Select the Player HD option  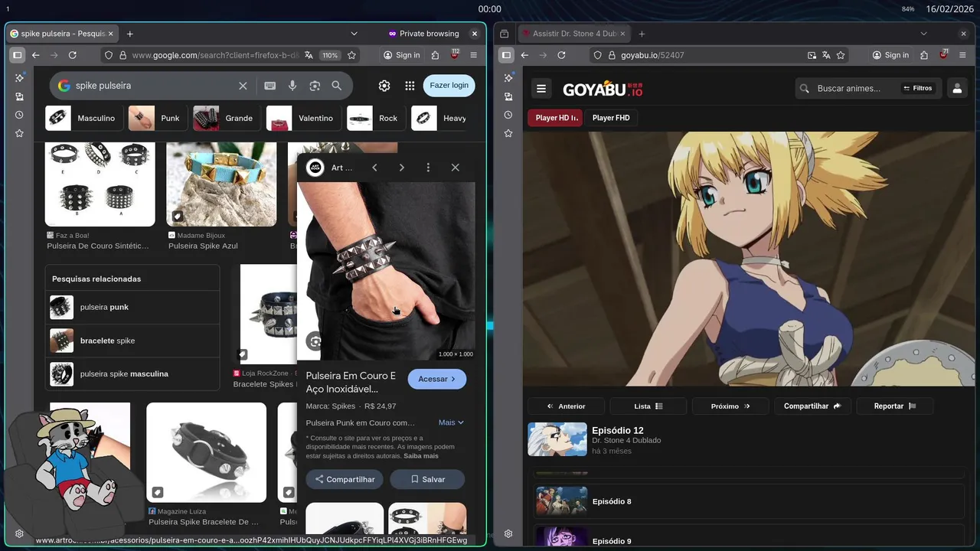click(x=556, y=118)
